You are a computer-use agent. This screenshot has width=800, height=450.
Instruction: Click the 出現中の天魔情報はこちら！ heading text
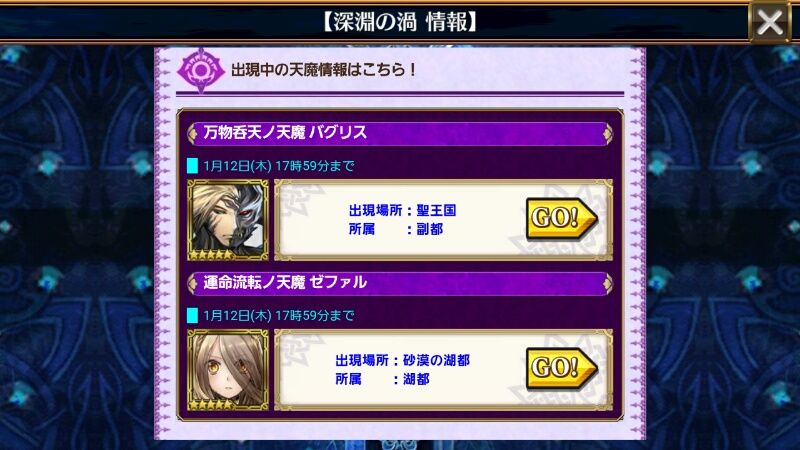(324, 69)
